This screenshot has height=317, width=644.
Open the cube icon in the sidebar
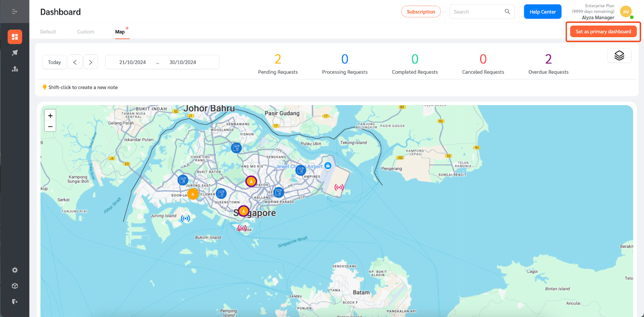15,286
